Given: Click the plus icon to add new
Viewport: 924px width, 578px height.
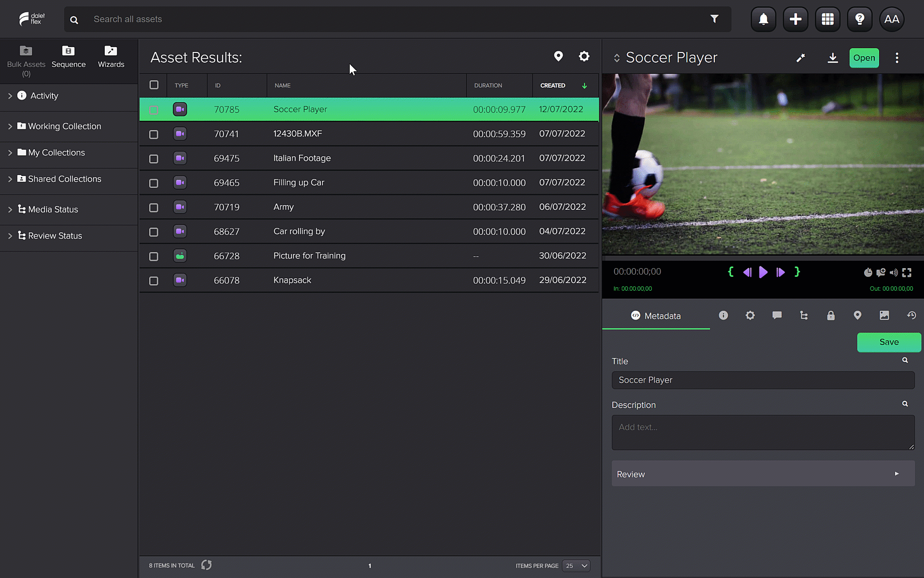Looking at the screenshot, I should click(795, 19).
